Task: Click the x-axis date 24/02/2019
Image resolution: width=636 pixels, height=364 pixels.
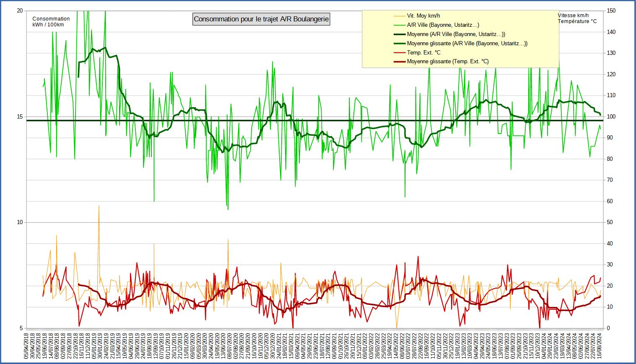Action: [x=107, y=346]
